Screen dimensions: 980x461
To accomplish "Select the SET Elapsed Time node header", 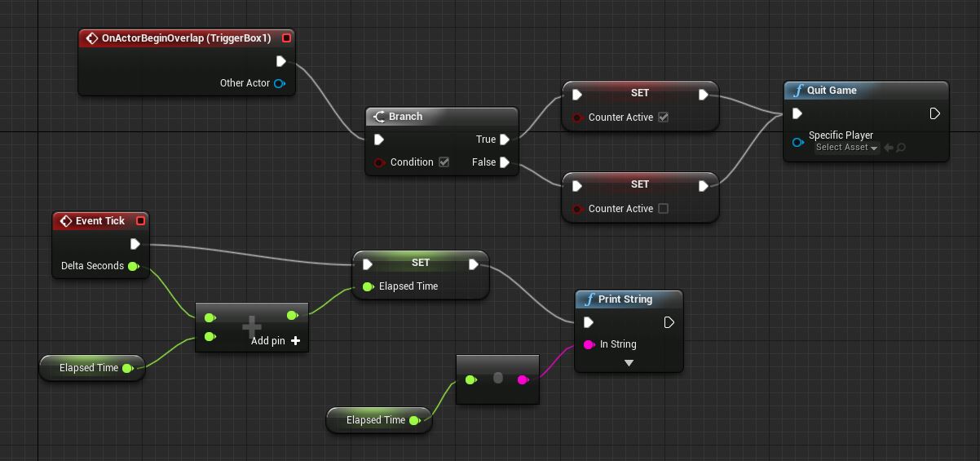I will 421,263.
